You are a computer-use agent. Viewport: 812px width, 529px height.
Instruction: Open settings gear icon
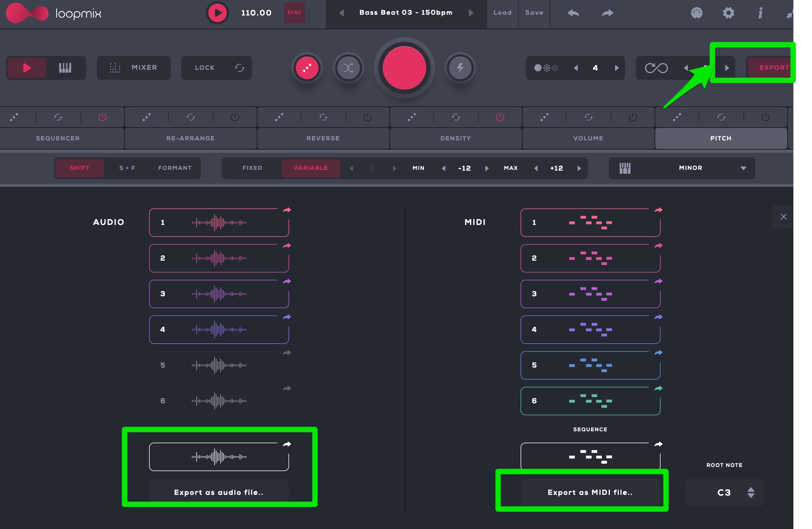[728, 13]
